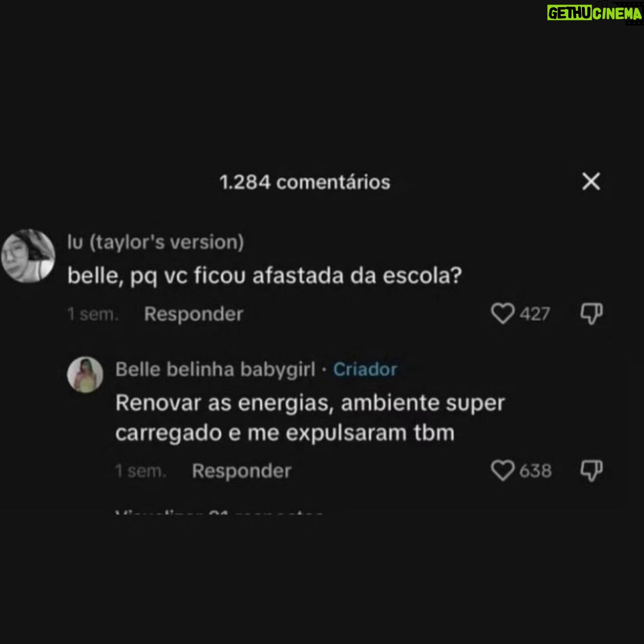Click Belle's reply starting with Renovar as energias
The height and width of the screenshot is (644, 644).
point(310,418)
